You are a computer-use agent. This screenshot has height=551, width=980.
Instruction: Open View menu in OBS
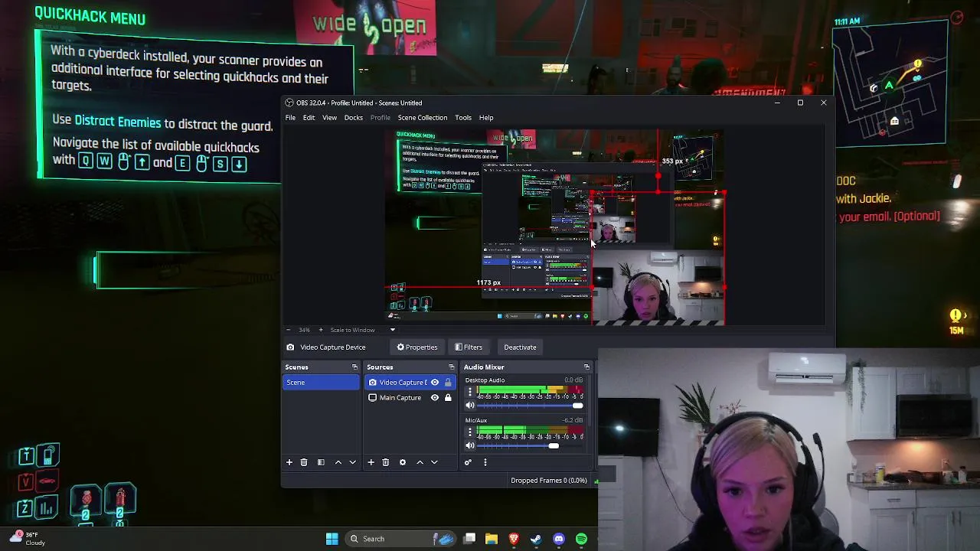pyautogui.click(x=329, y=118)
